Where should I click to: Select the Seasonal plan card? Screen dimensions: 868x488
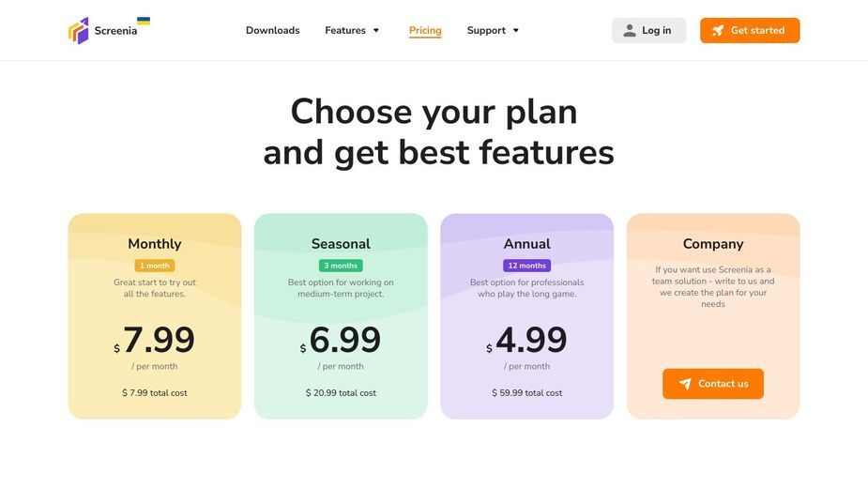tap(341, 316)
